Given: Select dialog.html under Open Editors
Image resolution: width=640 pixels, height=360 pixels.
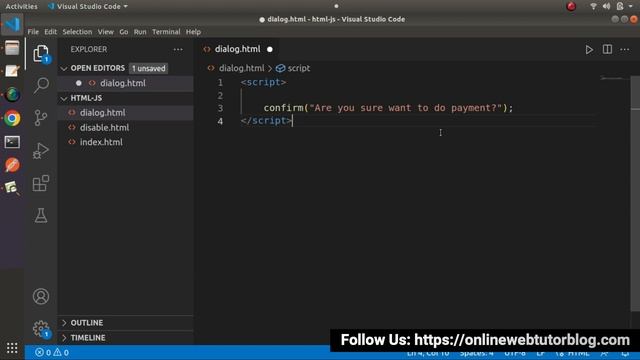Looking at the screenshot, I should tap(125, 83).
